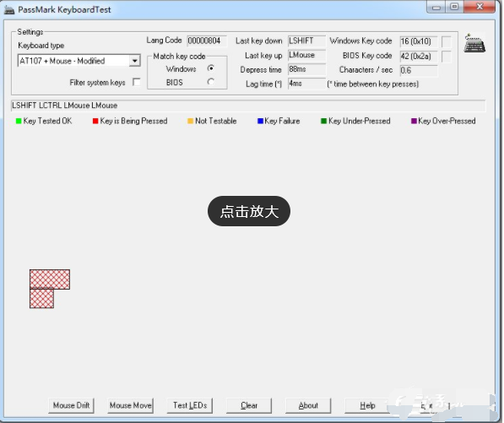The height and width of the screenshot is (423, 504).
Task: Click the 'Key Tested OK' legend label
Action: pos(47,121)
